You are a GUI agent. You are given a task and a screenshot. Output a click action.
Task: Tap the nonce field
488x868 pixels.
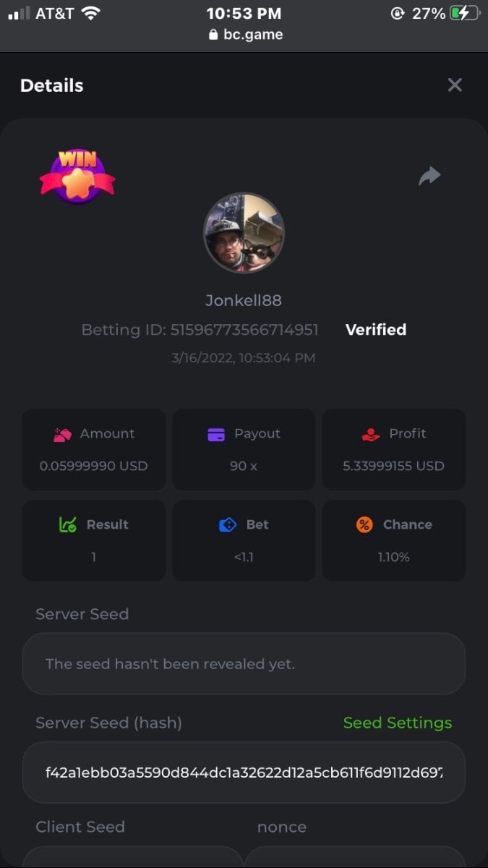click(355, 857)
